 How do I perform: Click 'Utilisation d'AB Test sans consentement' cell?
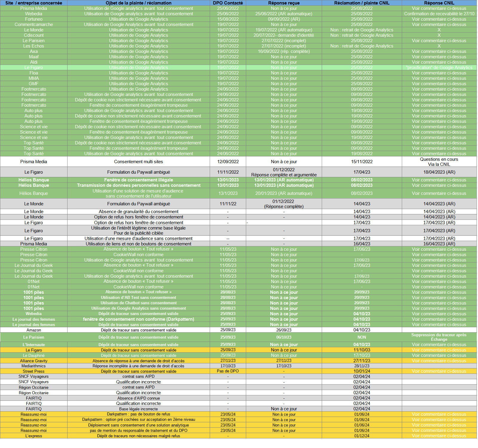pos(139,298)
